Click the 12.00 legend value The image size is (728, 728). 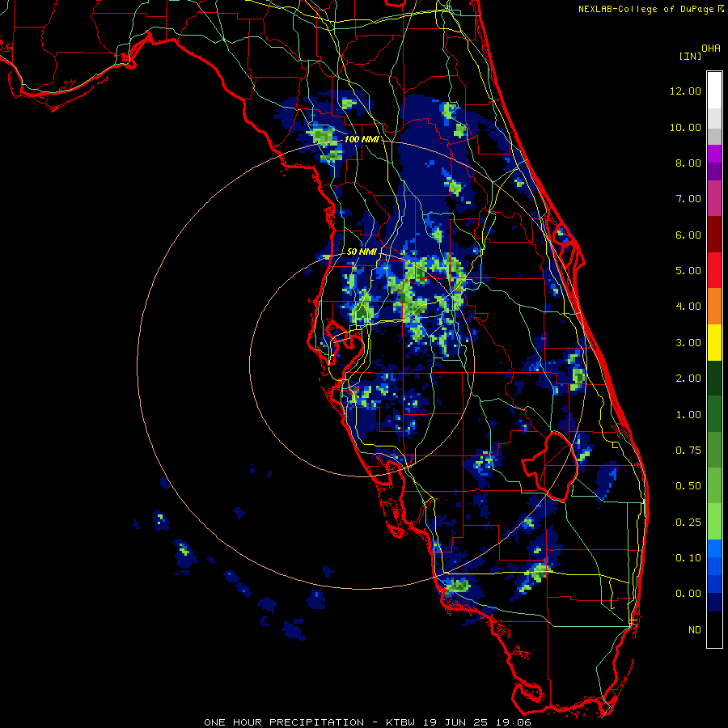685,91
